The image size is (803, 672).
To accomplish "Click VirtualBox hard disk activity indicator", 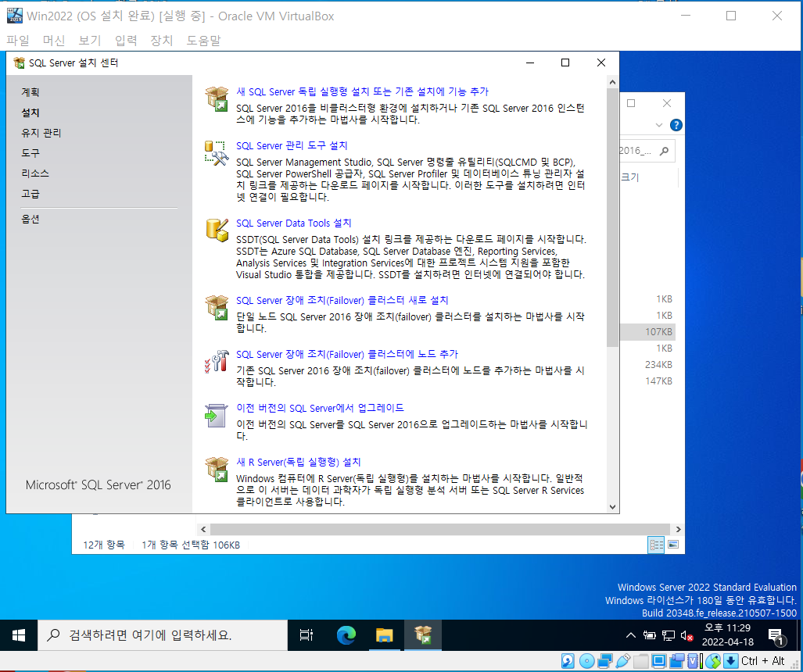I will point(568,661).
